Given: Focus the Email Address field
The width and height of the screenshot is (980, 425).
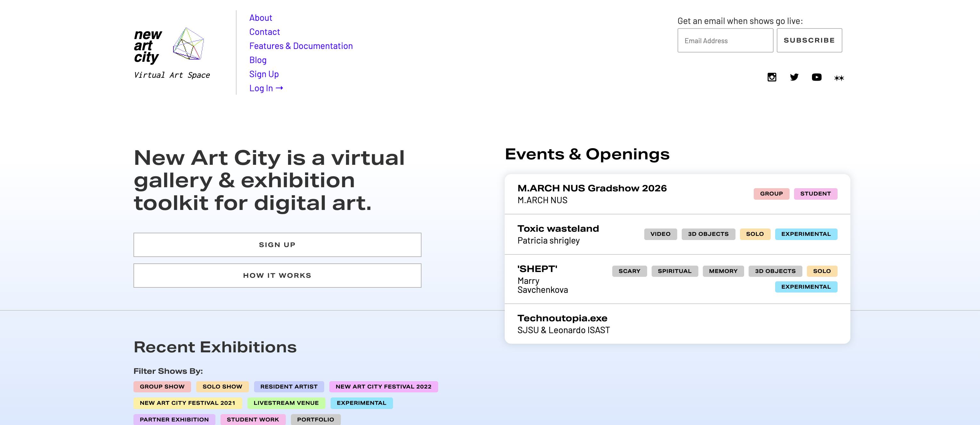Looking at the screenshot, I should coord(725,40).
